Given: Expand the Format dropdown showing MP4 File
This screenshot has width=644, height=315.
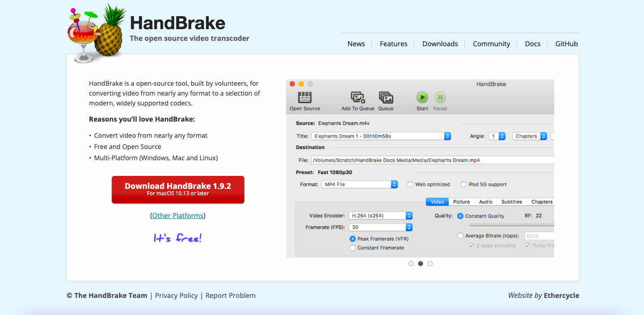Looking at the screenshot, I should click(x=360, y=184).
